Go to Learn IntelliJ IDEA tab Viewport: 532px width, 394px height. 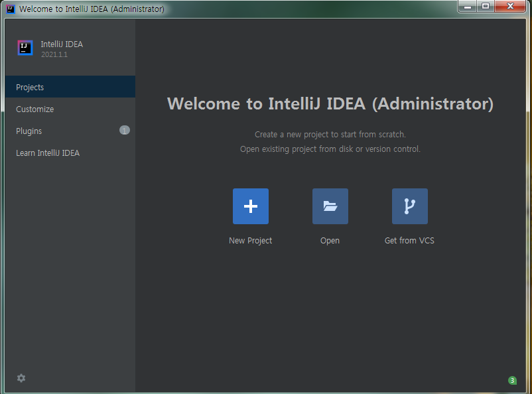click(70, 153)
